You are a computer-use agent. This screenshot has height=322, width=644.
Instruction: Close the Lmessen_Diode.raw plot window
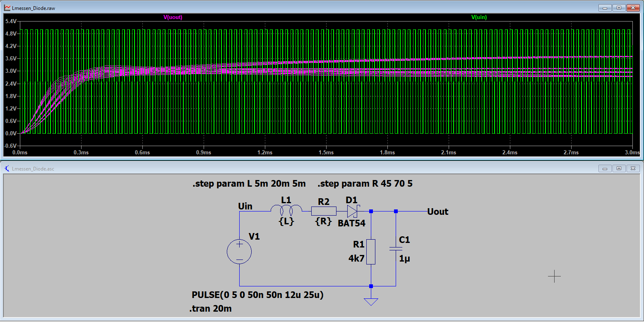pyautogui.click(x=633, y=7)
